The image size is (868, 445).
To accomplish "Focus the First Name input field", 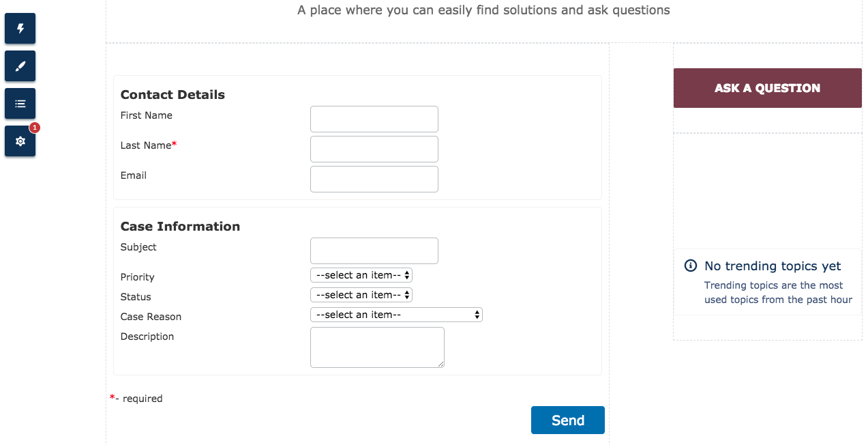I will (x=374, y=119).
